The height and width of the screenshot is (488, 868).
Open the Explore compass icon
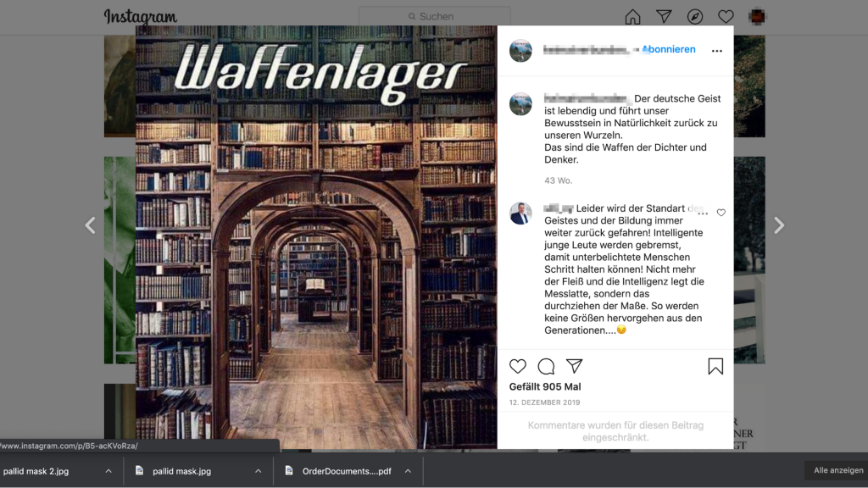click(695, 17)
